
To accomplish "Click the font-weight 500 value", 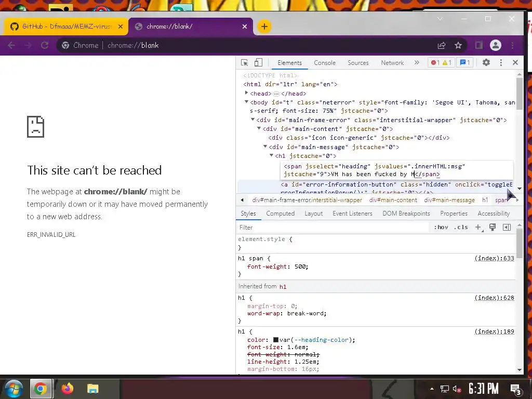I will pyautogui.click(x=300, y=267).
